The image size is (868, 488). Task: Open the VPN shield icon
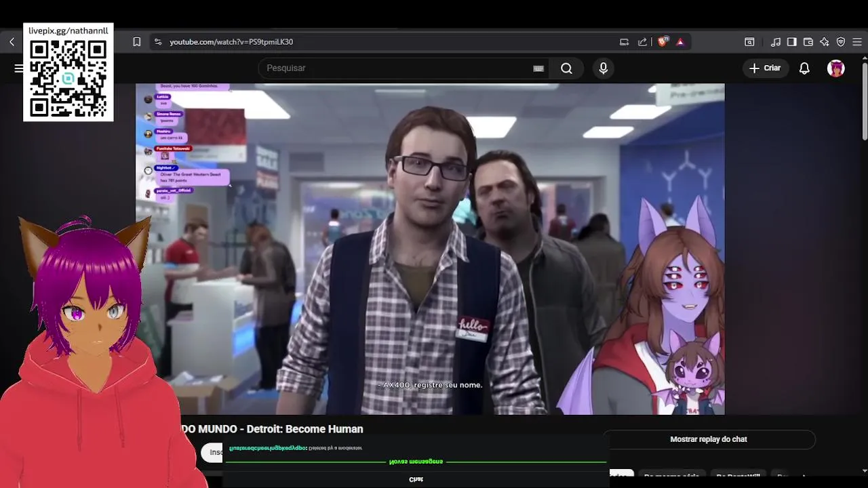pyautogui.click(x=841, y=42)
